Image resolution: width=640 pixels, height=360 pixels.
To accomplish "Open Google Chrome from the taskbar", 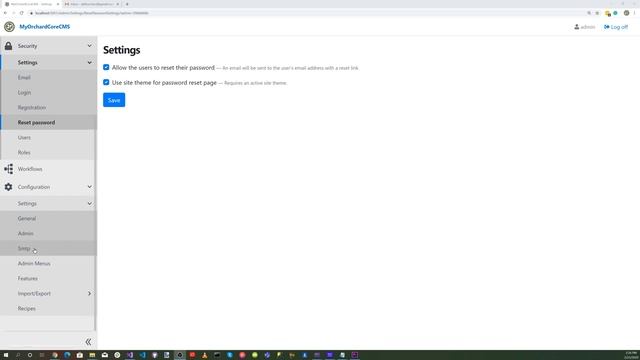I will pyautogui.click(x=55, y=355).
